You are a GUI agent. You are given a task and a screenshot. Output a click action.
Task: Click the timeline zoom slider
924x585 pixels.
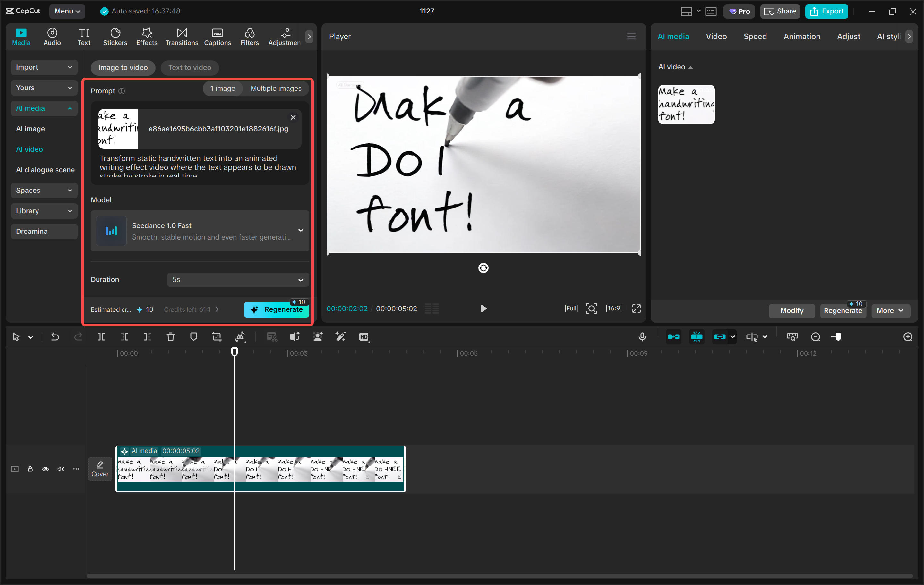[836, 336]
